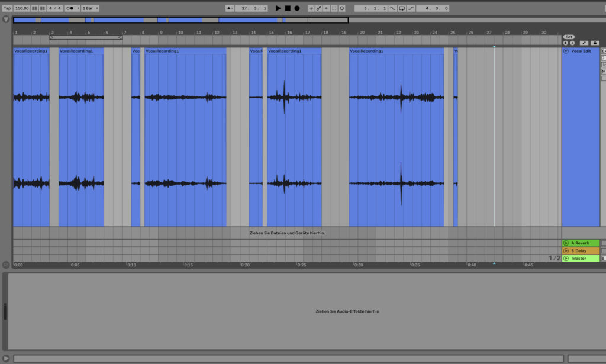
Task: Select the arrangement position field 27. 3. 1
Action: click(252, 8)
